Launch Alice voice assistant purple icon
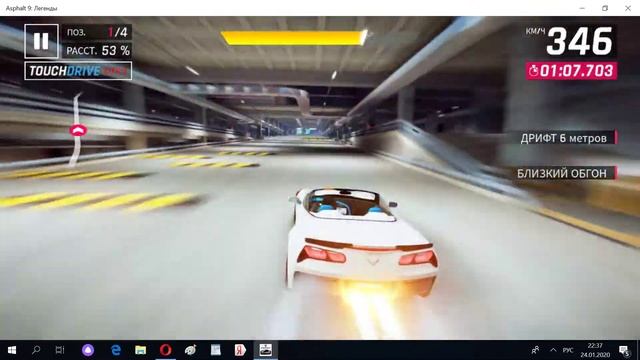640x360 pixels. (88, 350)
